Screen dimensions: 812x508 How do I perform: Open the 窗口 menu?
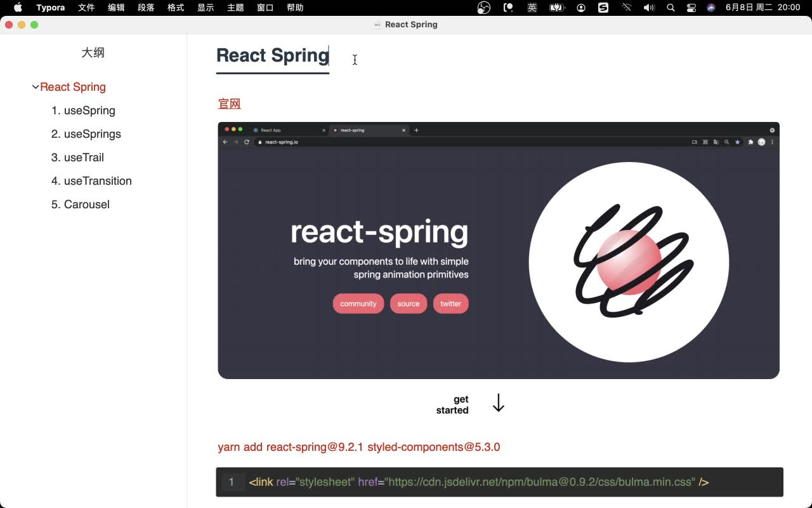[265, 8]
